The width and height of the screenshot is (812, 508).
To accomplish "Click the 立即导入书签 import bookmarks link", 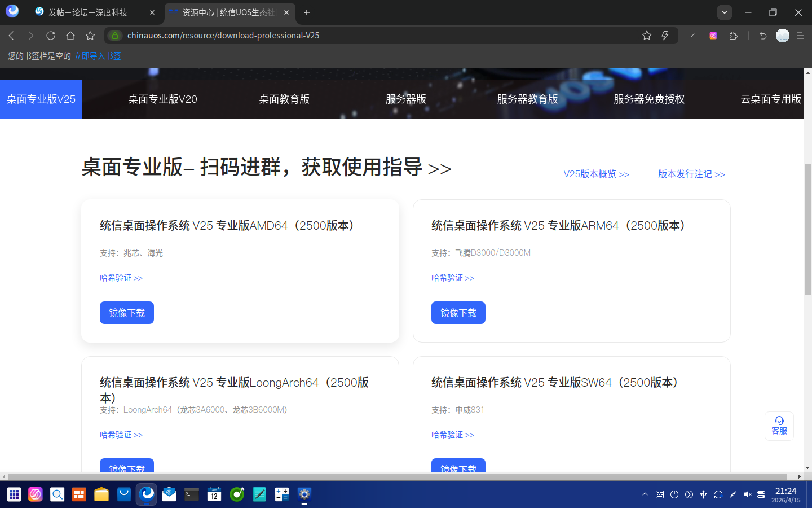I will [98, 56].
